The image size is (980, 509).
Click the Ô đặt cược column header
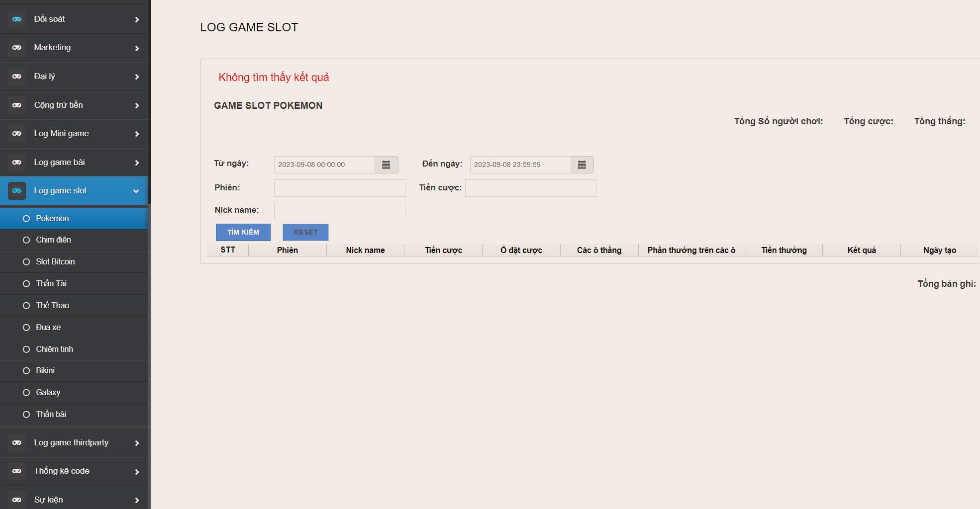pyautogui.click(x=521, y=251)
